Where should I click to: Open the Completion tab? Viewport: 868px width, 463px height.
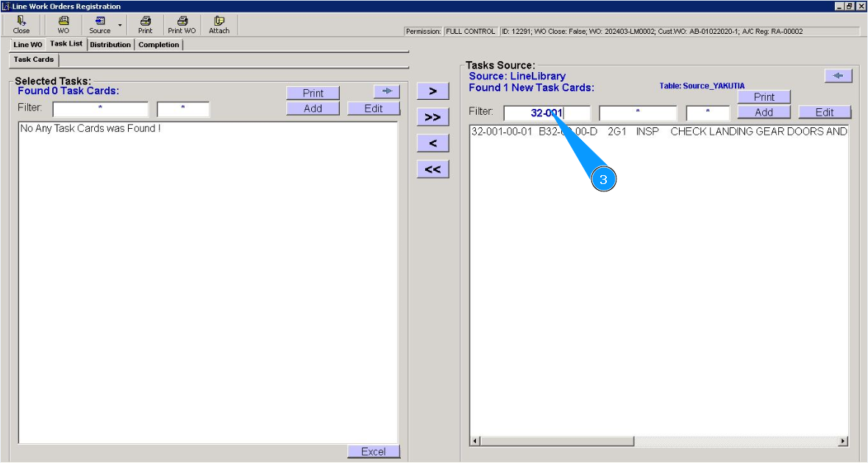[x=159, y=45]
